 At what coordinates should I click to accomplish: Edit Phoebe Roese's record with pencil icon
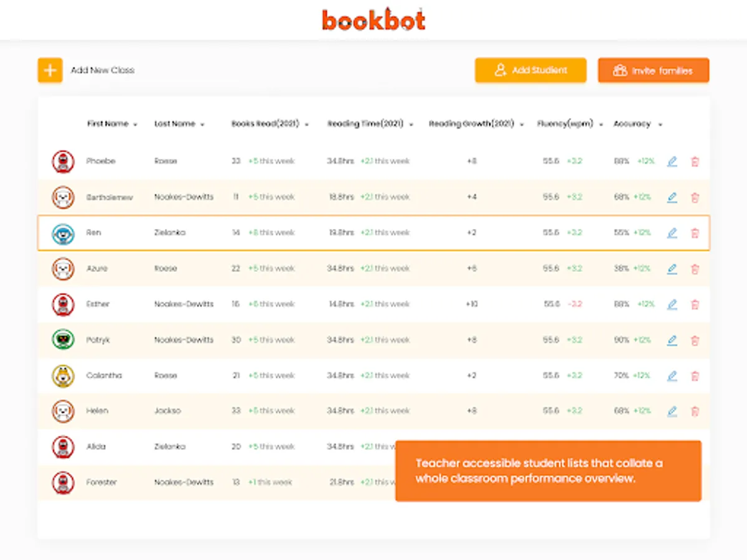(x=672, y=162)
